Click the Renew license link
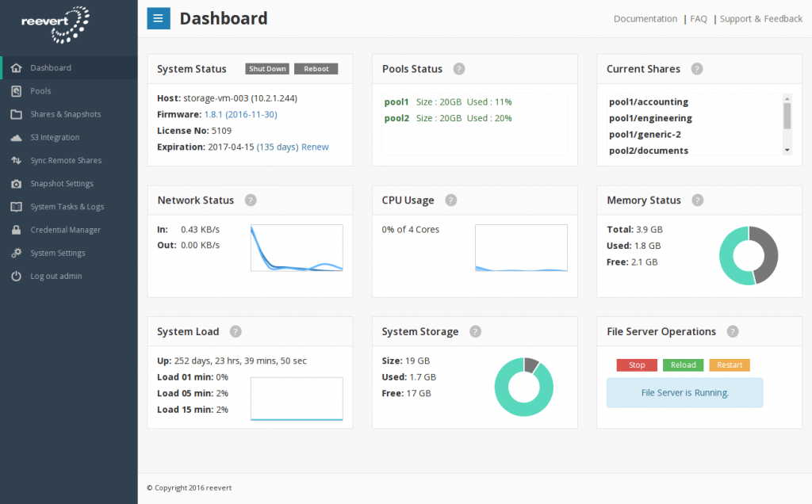Viewport: 812px width, 504px height. (x=315, y=147)
